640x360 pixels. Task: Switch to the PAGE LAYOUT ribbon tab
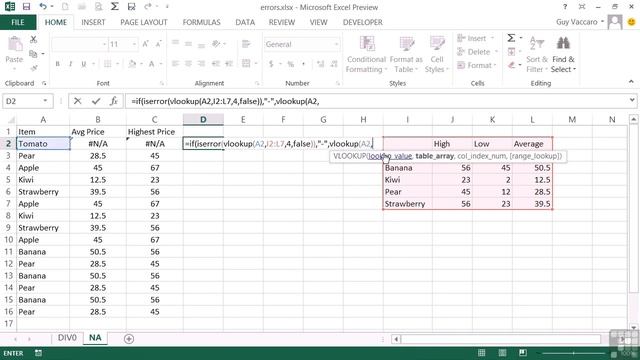click(x=144, y=22)
